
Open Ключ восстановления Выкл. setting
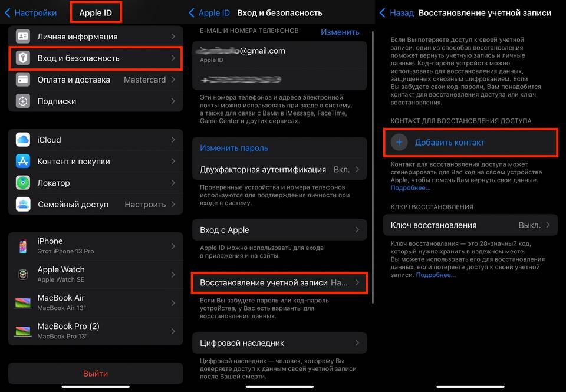470,225
